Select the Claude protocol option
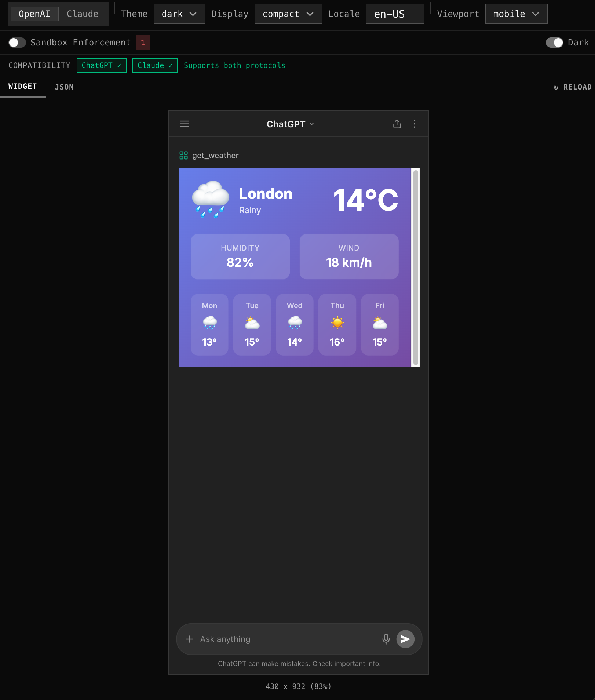This screenshot has height=700, width=595. [82, 14]
